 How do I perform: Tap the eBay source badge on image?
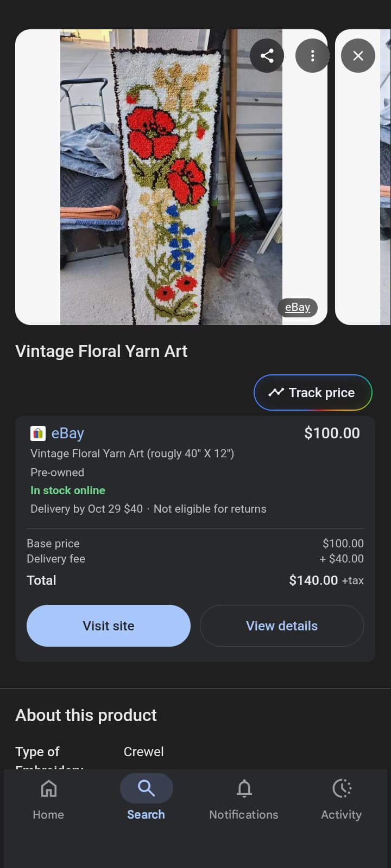coord(298,308)
